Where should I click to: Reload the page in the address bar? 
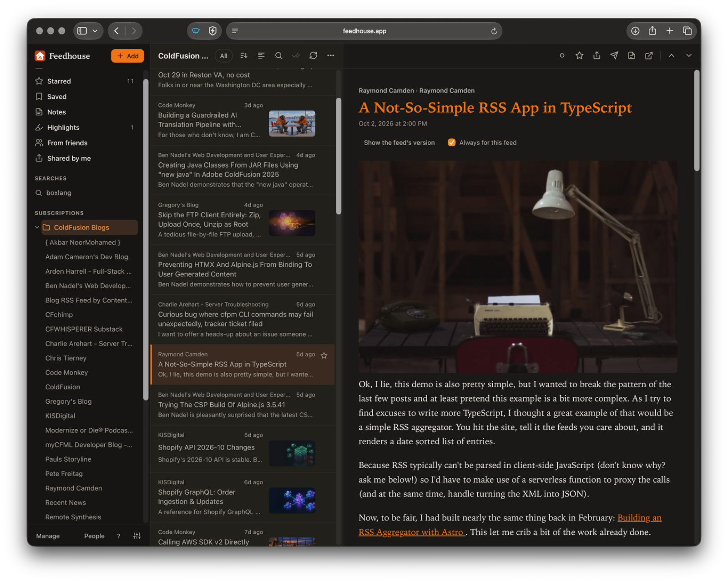(x=494, y=31)
